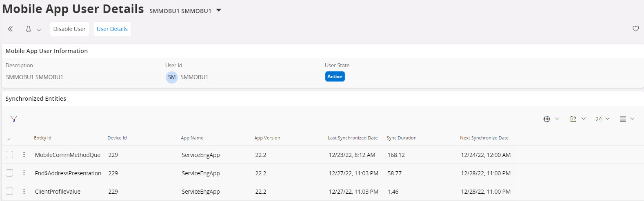
Task: Click the Entity Id column header
Action: click(43, 138)
